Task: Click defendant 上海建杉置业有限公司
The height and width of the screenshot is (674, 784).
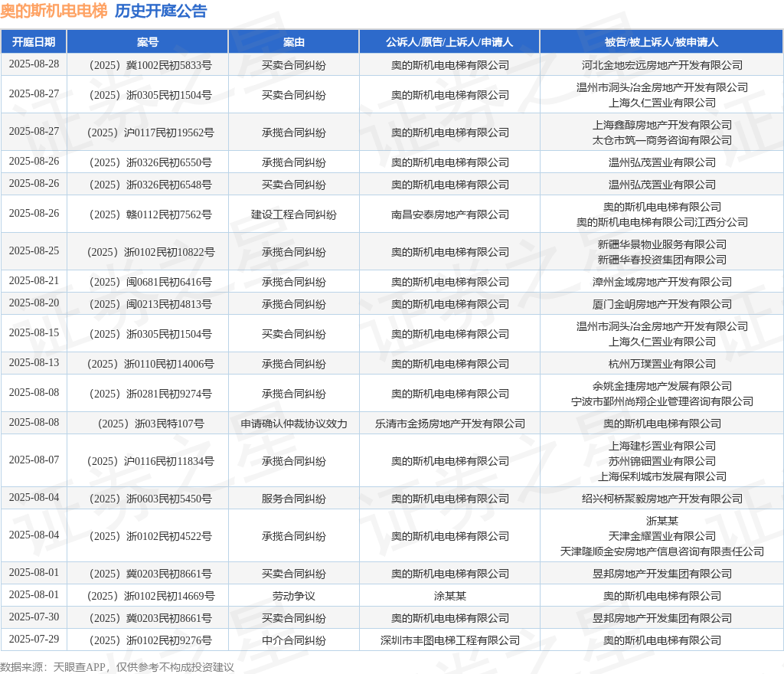Action: click(662, 446)
